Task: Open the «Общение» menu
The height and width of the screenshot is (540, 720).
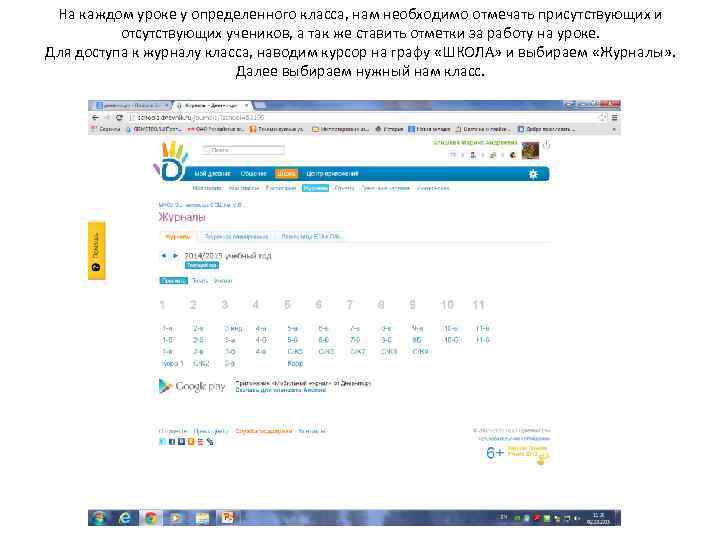Action: click(x=253, y=174)
